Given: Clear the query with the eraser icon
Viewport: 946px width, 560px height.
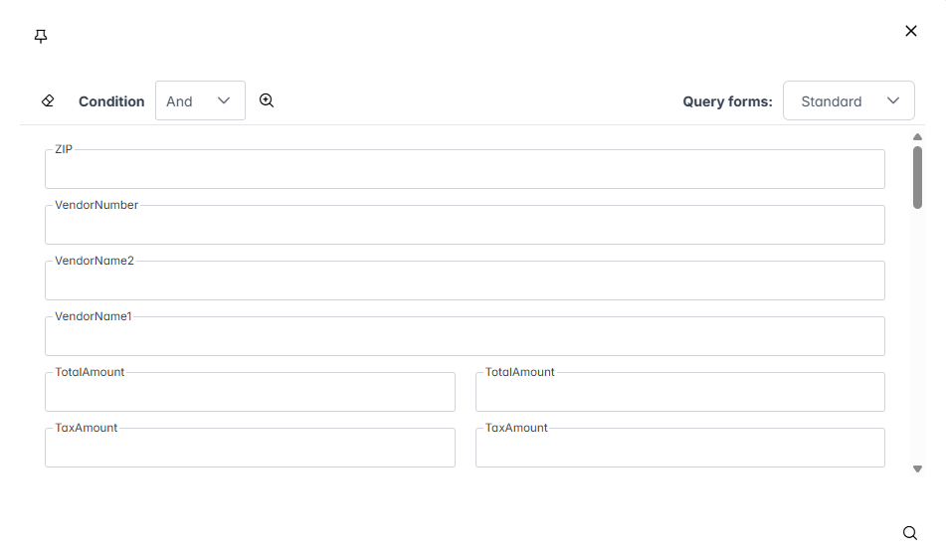Looking at the screenshot, I should (x=48, y=100).
